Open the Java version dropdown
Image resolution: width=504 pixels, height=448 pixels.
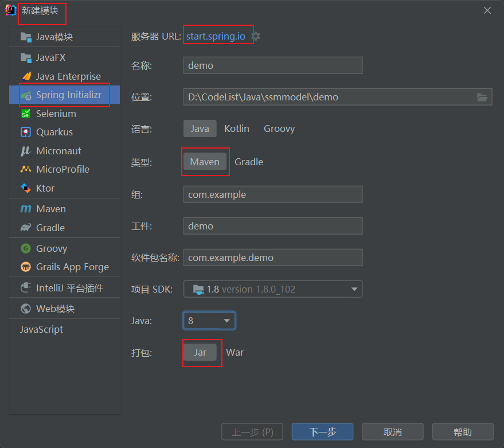(x=209, y=321)
